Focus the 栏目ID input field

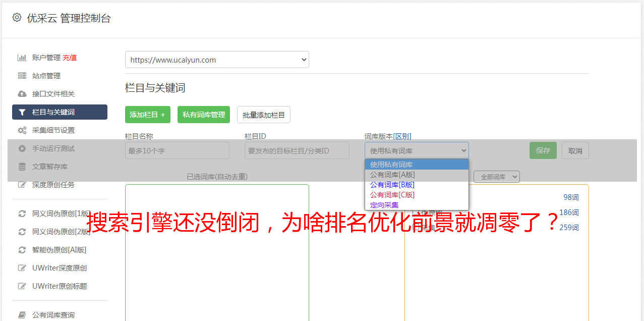pos(297,150)
